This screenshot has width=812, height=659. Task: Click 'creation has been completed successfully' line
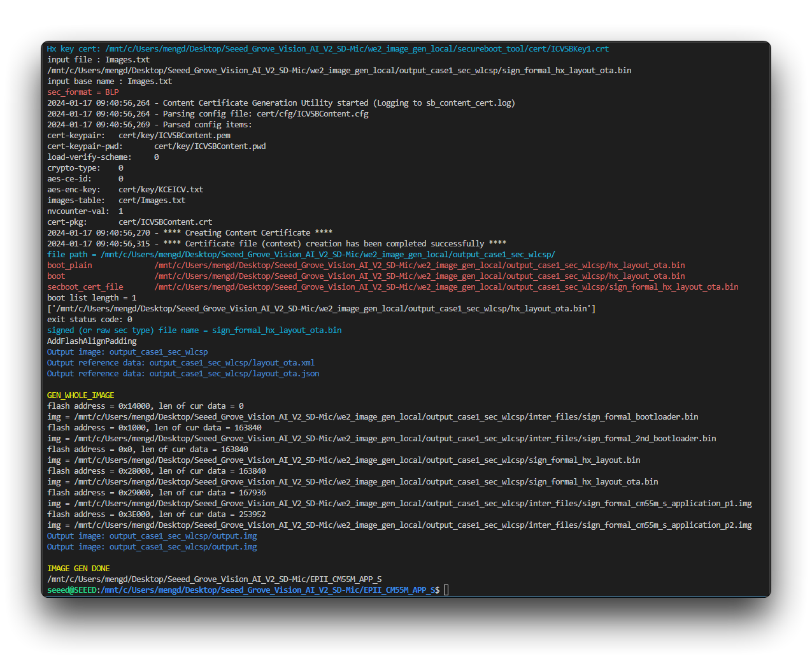pos(277,244)
